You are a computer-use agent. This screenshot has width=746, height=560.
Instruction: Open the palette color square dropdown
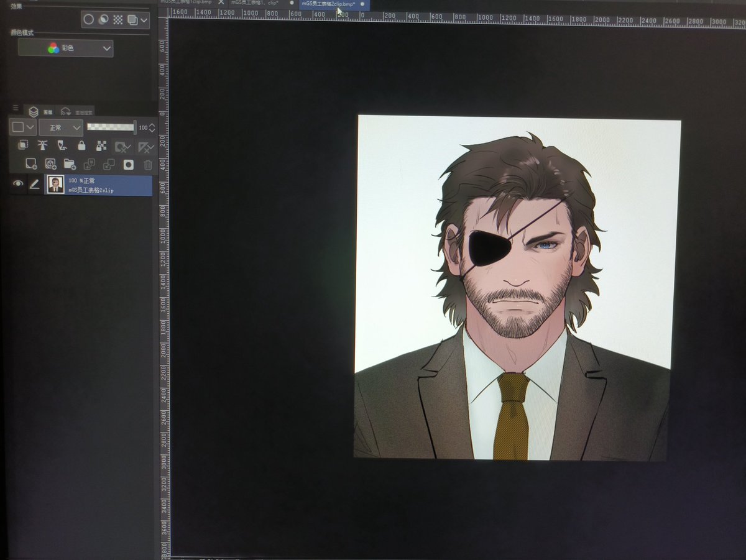tap(23, 127)
